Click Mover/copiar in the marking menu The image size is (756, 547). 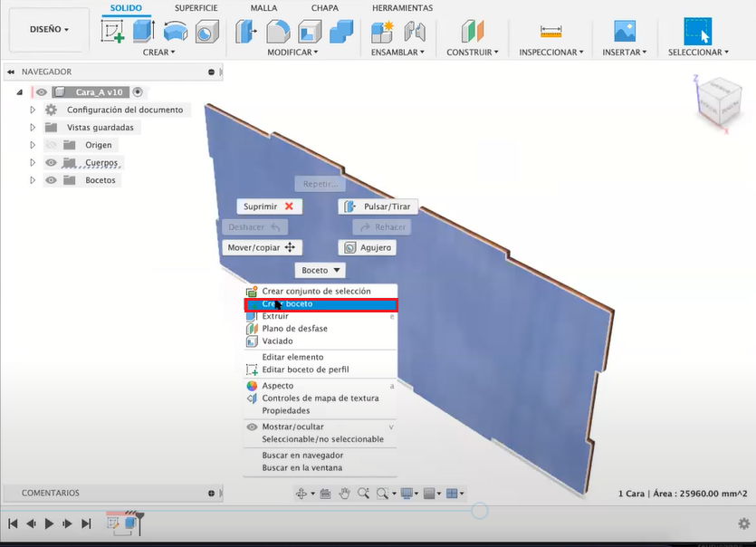262,247
